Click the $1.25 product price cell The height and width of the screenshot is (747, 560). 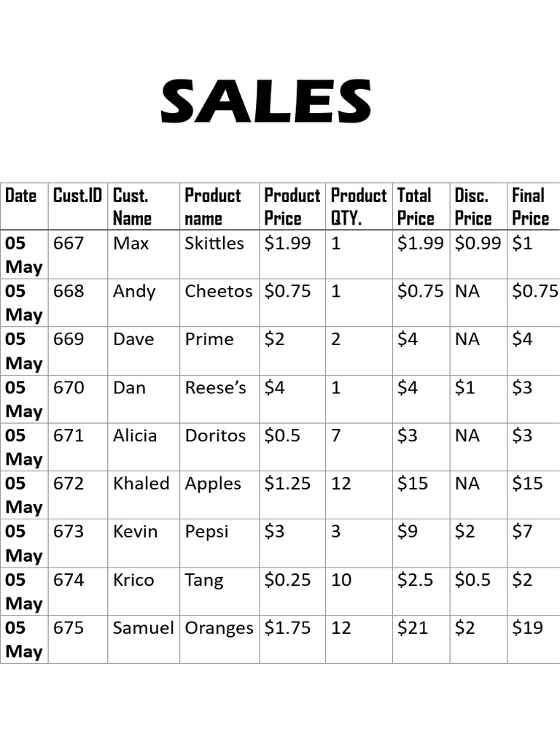point(287,484)
